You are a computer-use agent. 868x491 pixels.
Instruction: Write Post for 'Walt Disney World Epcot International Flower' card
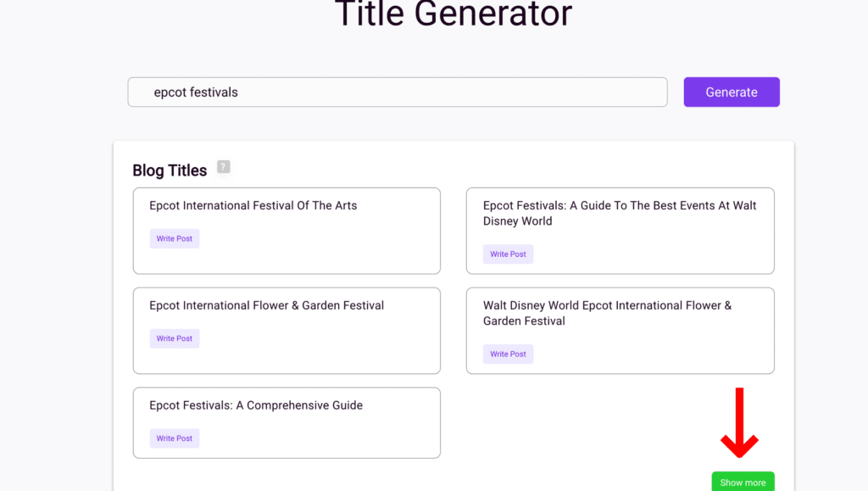(508, 354)
